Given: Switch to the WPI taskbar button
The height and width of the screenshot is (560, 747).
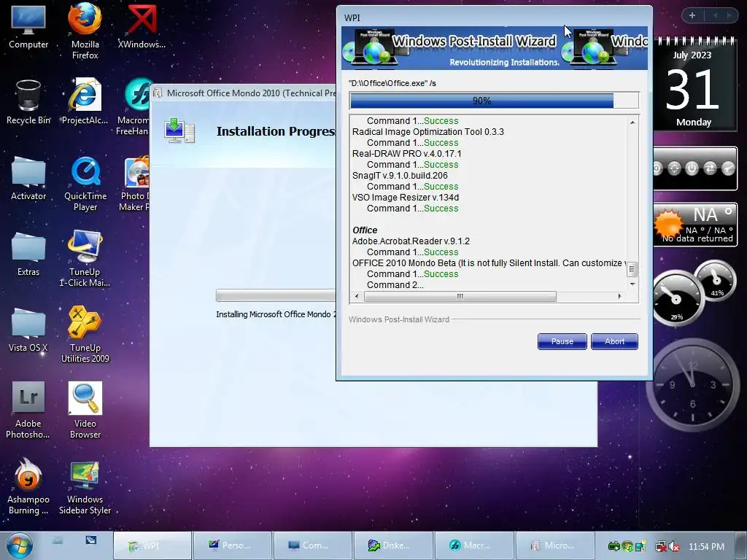Looking at the screenshot, I should (152, 545).
